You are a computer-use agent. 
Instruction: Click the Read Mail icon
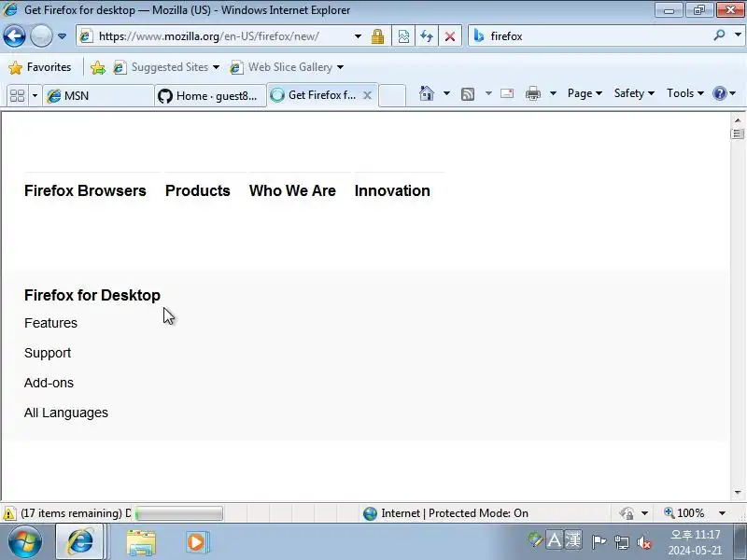click(x=507, y=93)
